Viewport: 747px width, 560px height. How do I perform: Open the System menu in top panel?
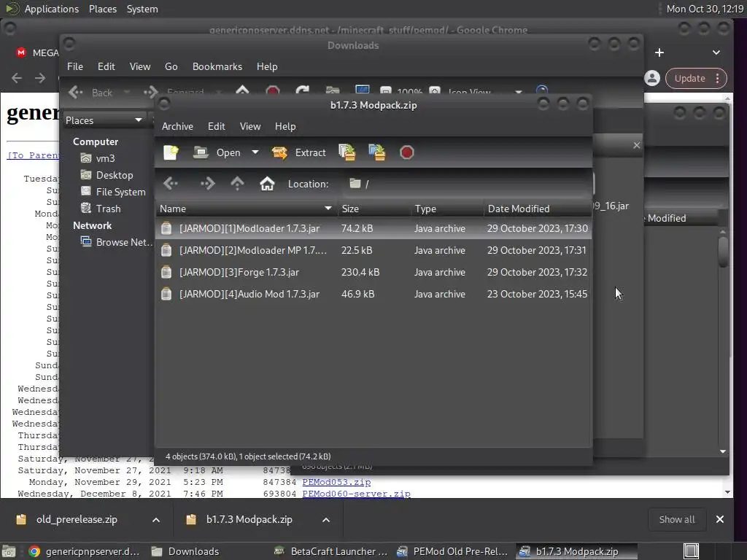[142, 9]
